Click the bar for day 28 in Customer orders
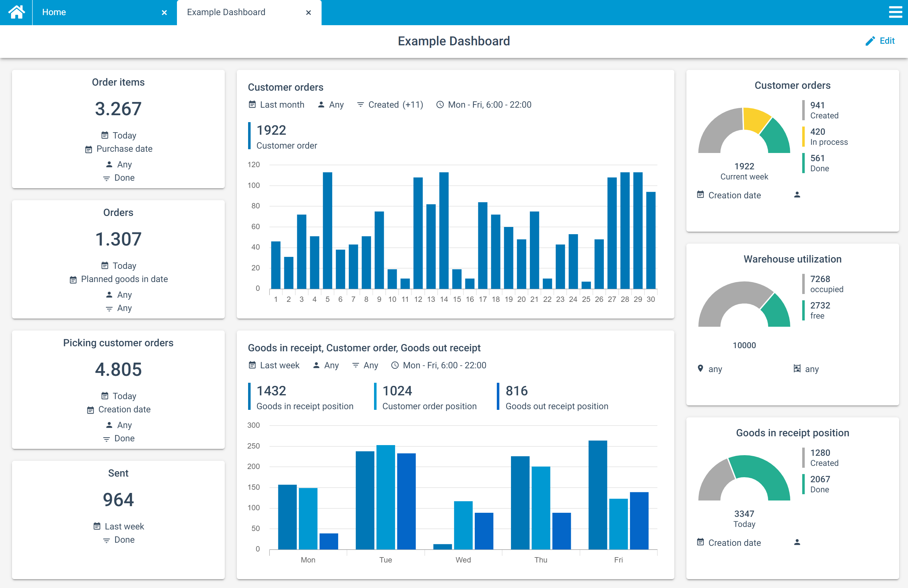This screenshot has height=588, width=908. [625, 230]
